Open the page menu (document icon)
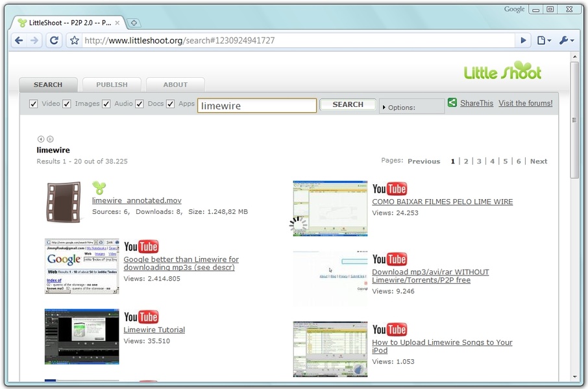Image resolution: width=588 pixels, height=389 pixels. (543, 40)
